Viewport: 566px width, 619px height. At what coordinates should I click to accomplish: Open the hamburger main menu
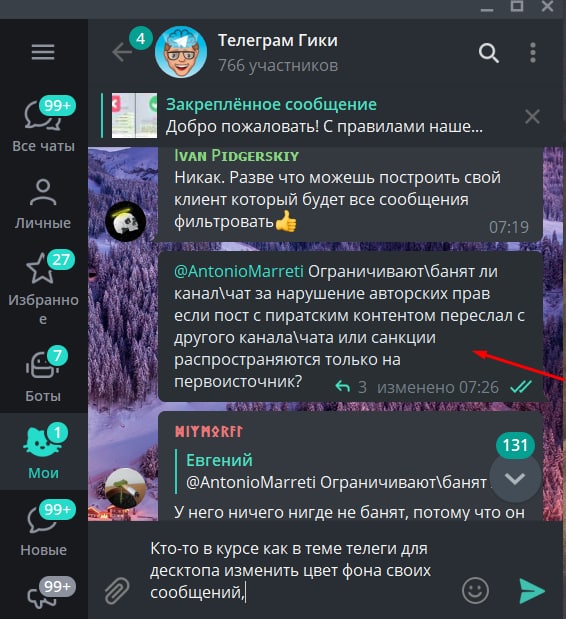[x=43, y=52]
